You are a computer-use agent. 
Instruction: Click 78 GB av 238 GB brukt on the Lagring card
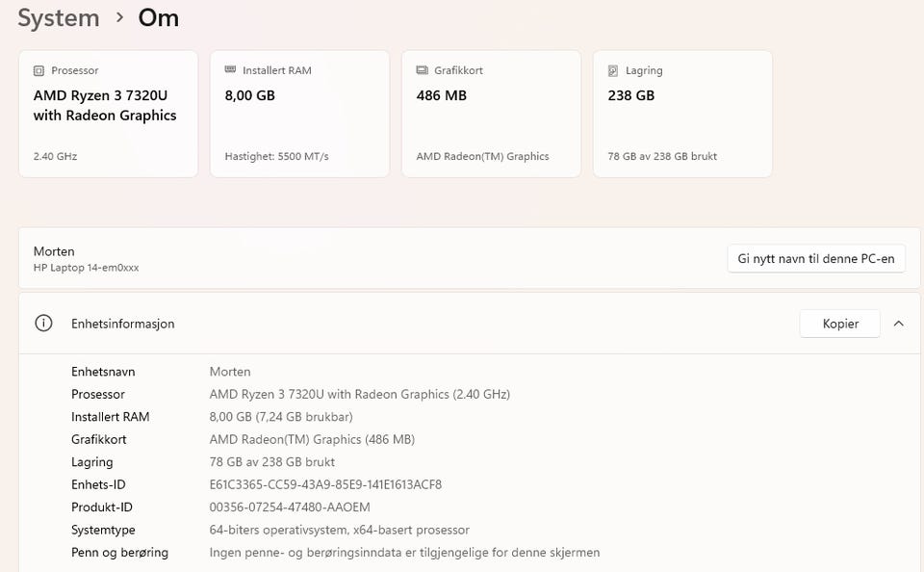662,156
